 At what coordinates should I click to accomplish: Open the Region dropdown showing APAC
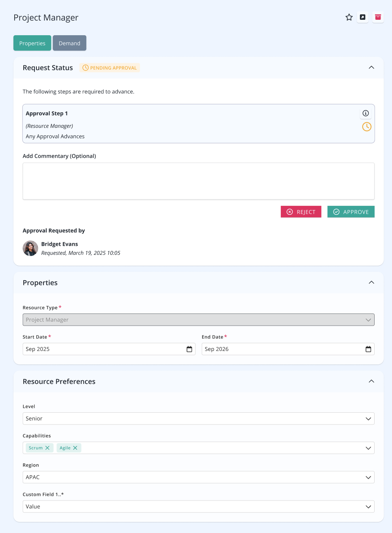coord(199,477)
